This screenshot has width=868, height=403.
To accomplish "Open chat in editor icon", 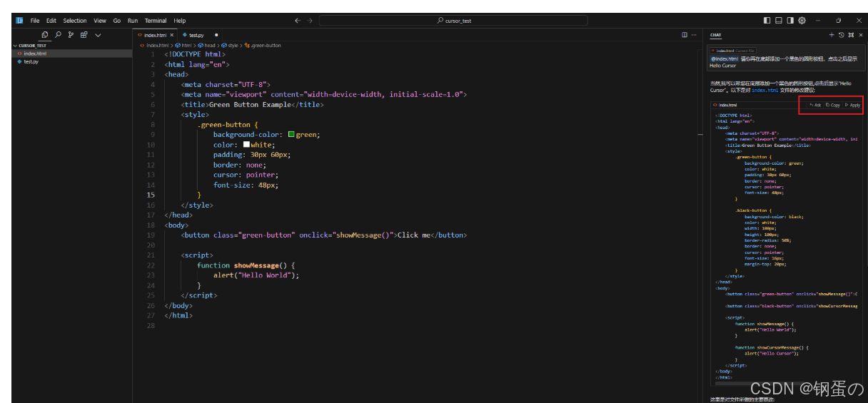I will [850, 34].
